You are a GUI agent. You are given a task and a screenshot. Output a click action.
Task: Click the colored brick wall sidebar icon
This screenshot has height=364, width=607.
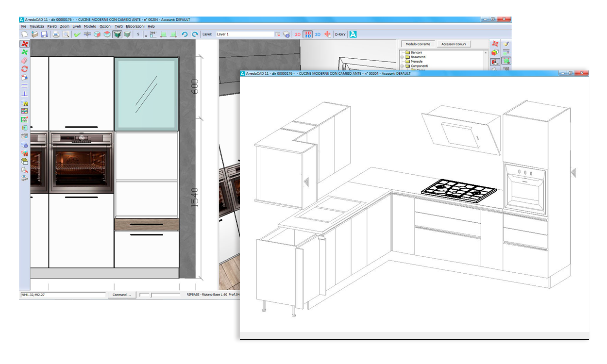click(24, 111)
